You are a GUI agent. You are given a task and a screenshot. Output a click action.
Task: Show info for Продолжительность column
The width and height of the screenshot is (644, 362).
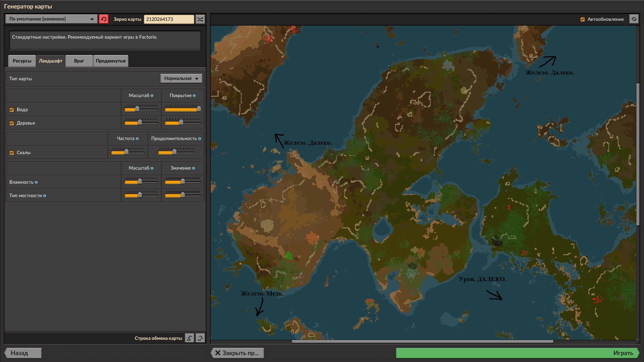(200, 139)
